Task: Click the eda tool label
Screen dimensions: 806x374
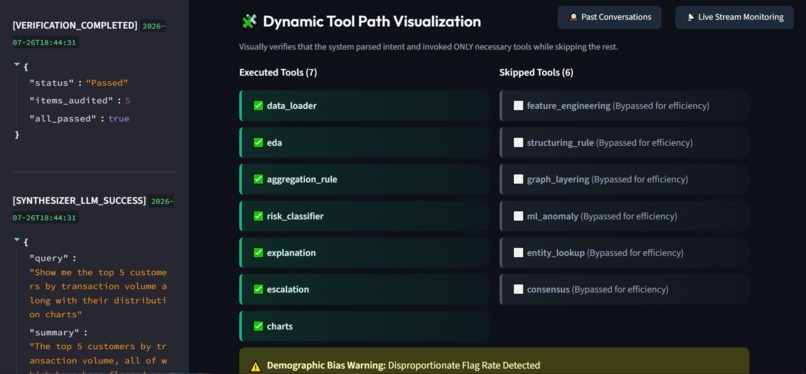Action: point(274,143)
